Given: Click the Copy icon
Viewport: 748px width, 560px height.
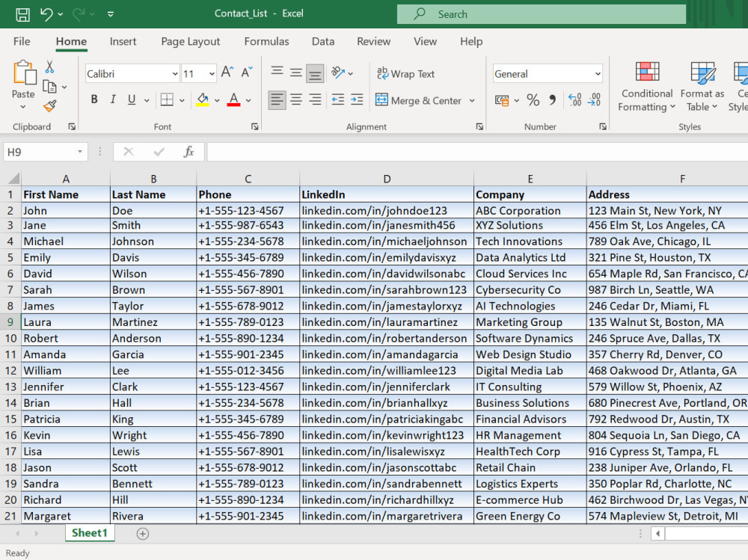Looking at the screenshot, I should [x=49, y=86].
